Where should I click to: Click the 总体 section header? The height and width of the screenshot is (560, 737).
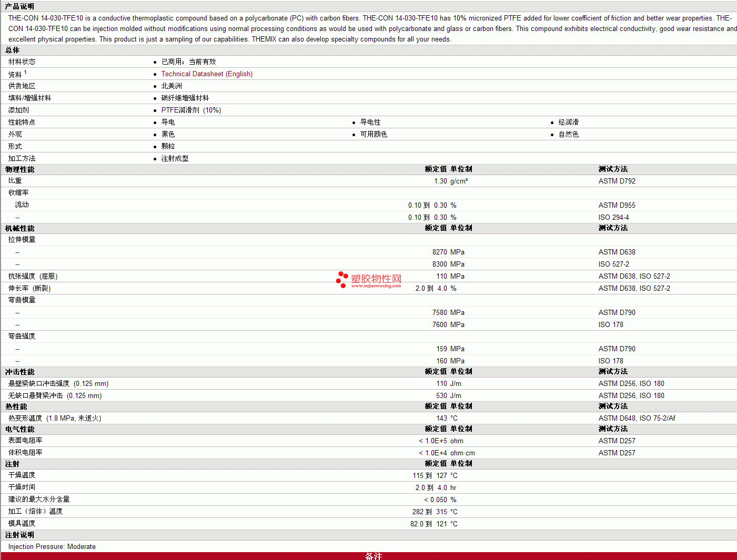12,50
